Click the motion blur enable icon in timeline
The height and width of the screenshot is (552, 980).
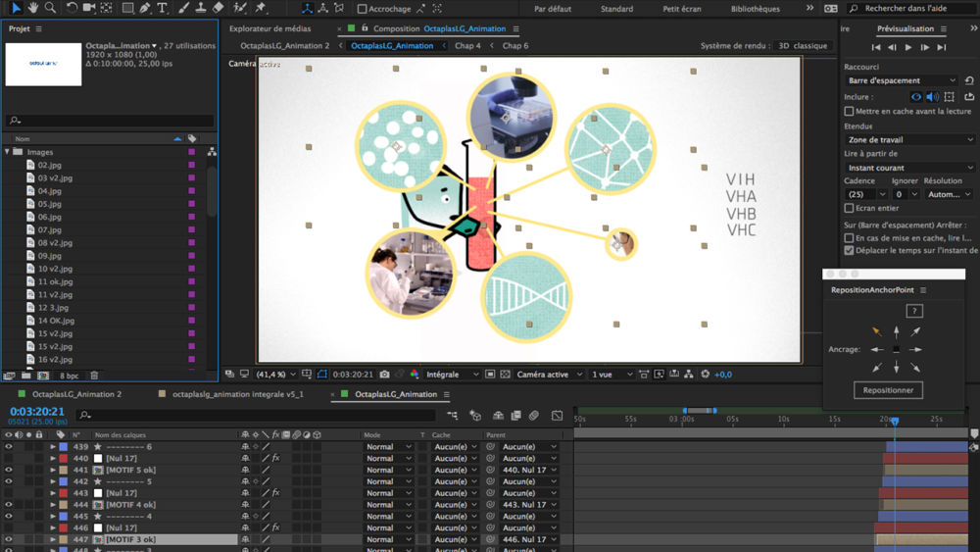click(534, 415)
